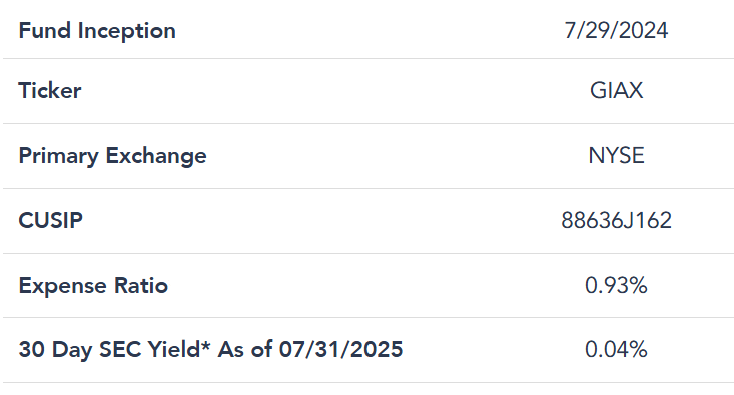Click the 0.04% SEC yield value
Screen dimensions: 734x395
point(616,350)
